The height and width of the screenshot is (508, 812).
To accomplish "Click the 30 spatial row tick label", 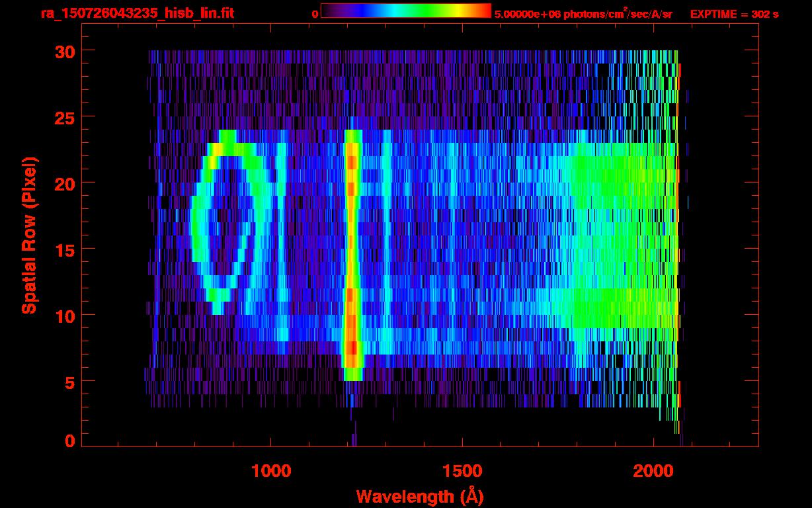I will (65, 50).
